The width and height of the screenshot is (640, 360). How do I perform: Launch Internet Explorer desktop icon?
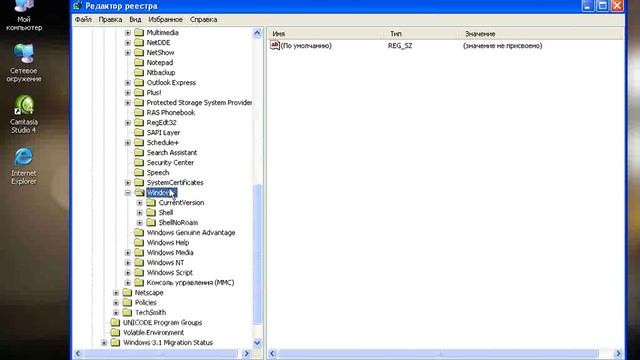[x=24, y=166]
